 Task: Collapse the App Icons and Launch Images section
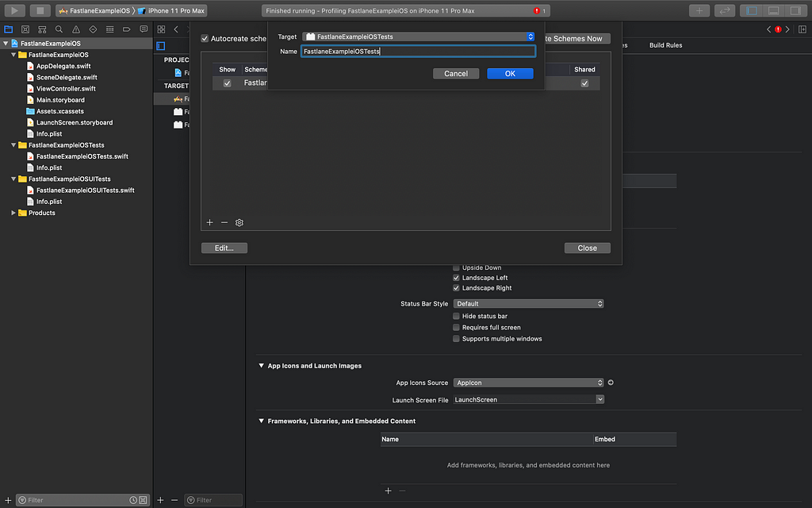[x=261, y=365]
